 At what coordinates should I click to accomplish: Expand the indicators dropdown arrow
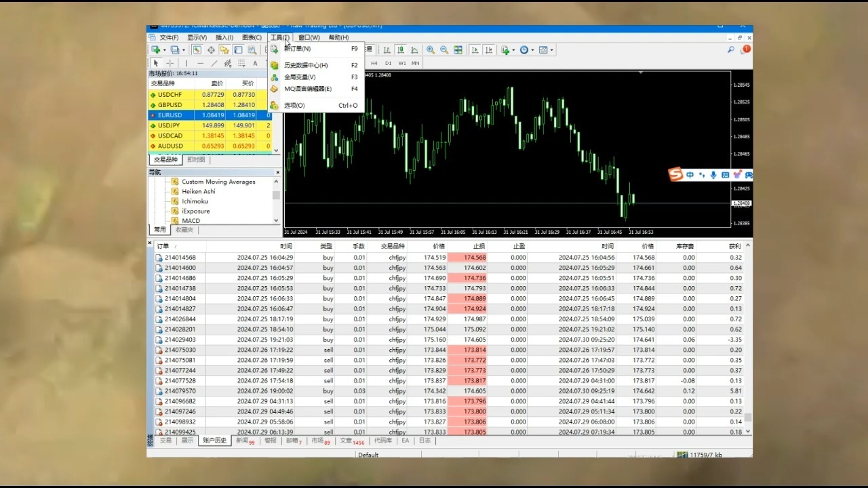(x=513, y=50)
